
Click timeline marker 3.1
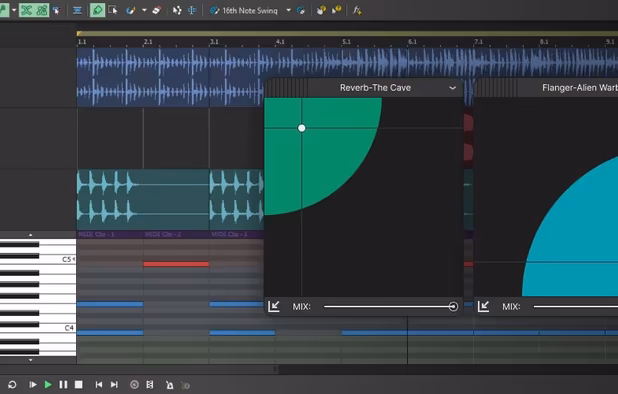pyautogui.click(x=214, y=42)
